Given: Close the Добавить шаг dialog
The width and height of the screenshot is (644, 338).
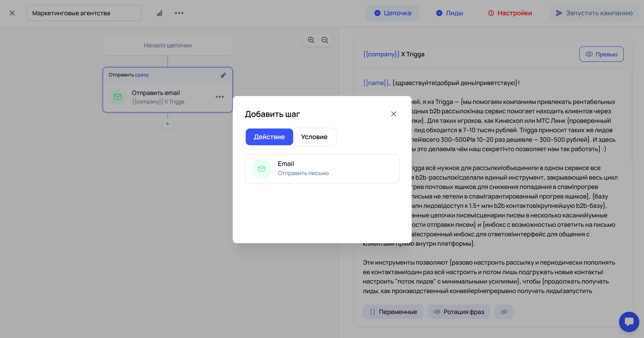Looking at the screenshot, I should (394, 114).
